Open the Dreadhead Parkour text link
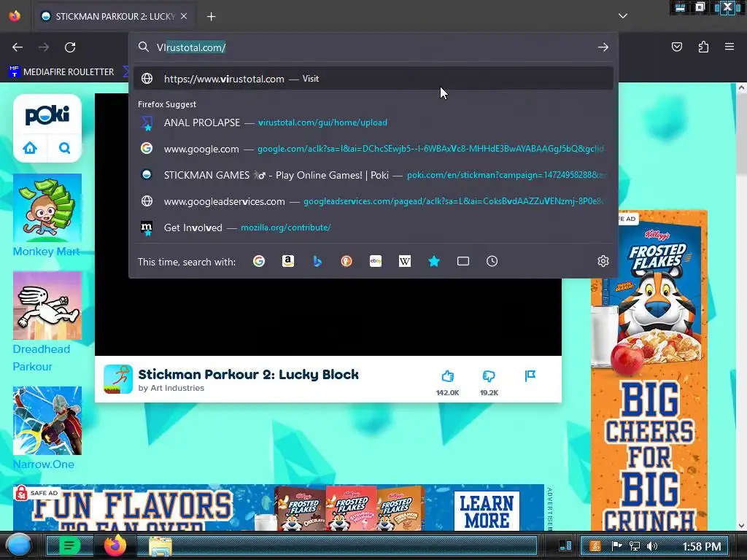This screenshot has height=560, width=747. point(42,357)
